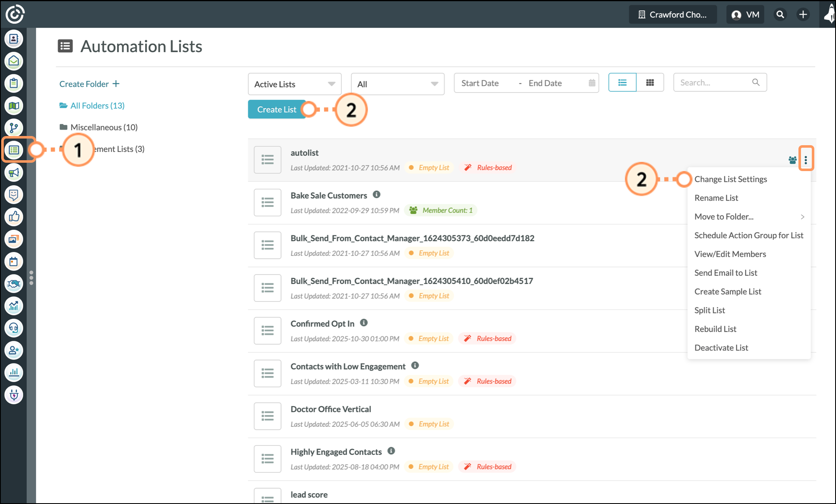Expand the Active Lists dropdown
The height and width of the screenshot is (504, 836).
point(295,84)
